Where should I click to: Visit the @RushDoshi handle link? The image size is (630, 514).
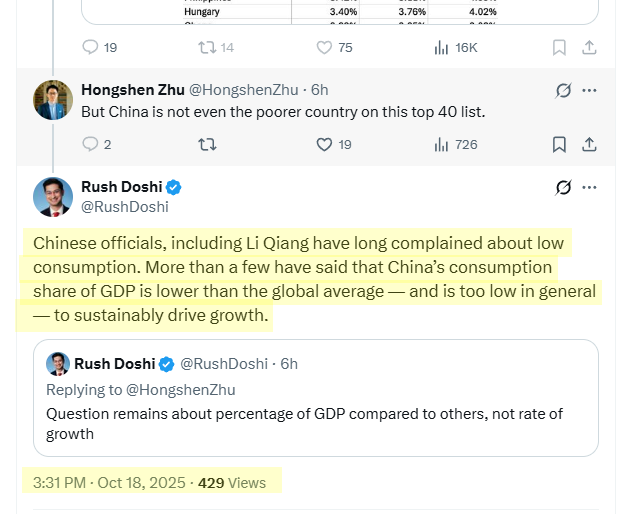(124, 207)
